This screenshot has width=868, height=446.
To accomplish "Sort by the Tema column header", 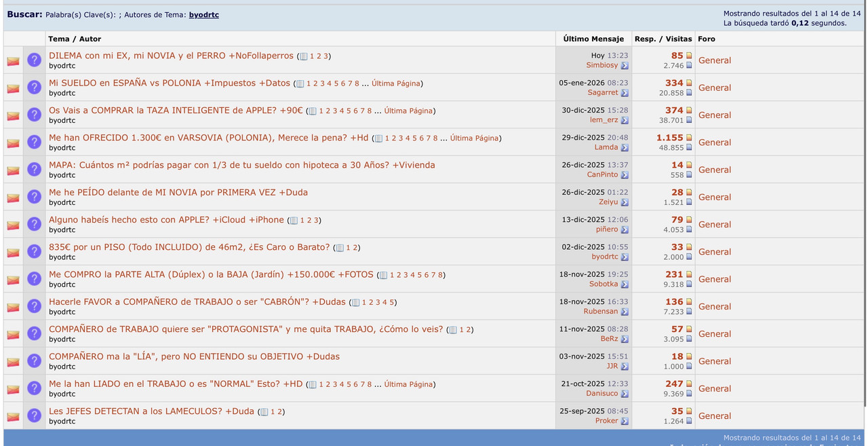I will (59, 39).
